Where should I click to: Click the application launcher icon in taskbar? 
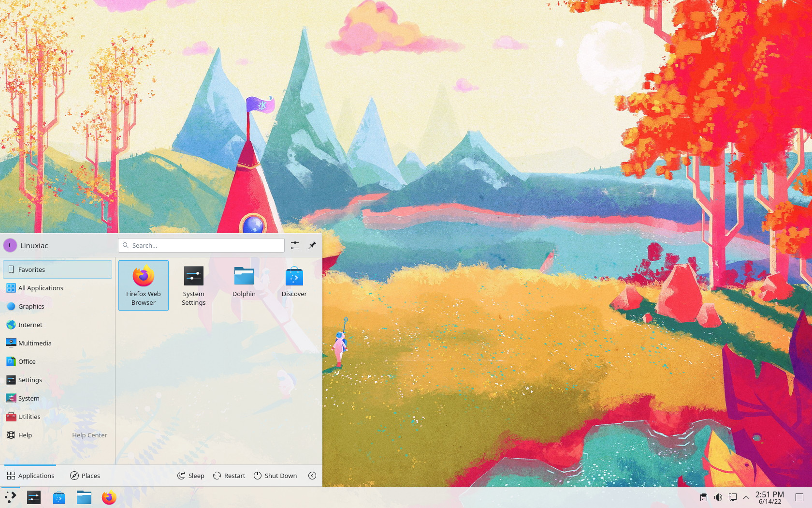point(10,497)
